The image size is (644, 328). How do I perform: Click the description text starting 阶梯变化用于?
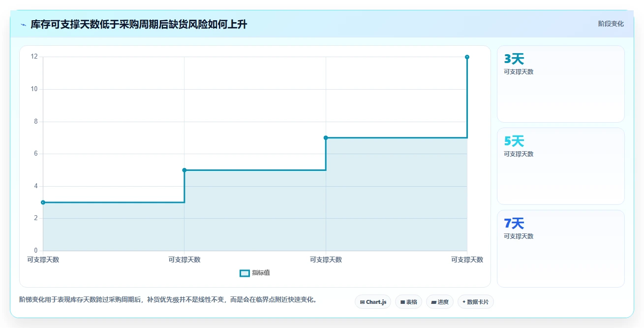tap(168, 299)
